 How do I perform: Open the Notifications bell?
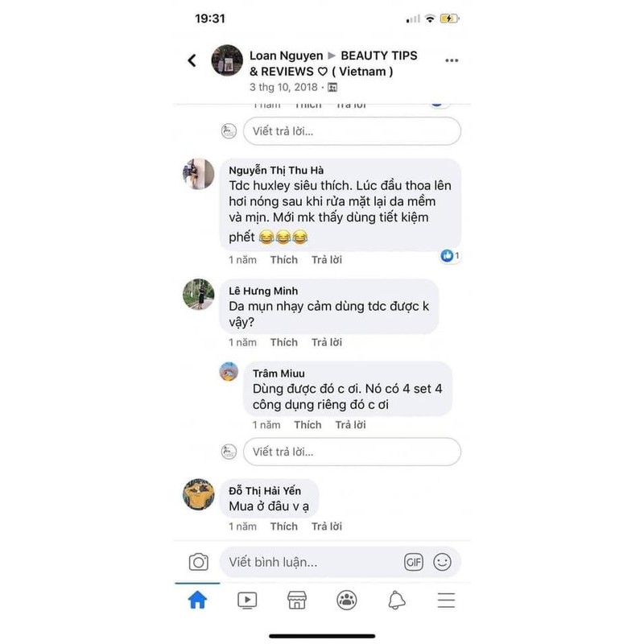click(396, 600)
